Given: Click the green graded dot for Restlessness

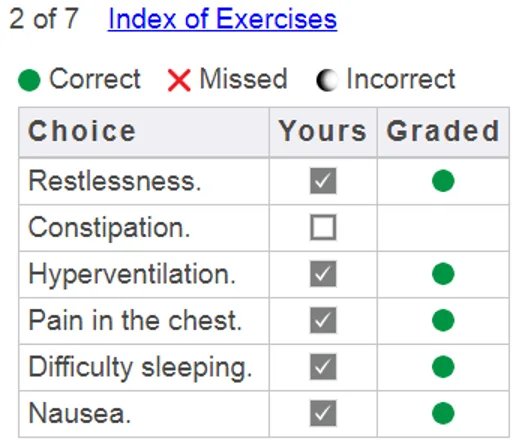Looking at the screenshot, I should 443,181.
